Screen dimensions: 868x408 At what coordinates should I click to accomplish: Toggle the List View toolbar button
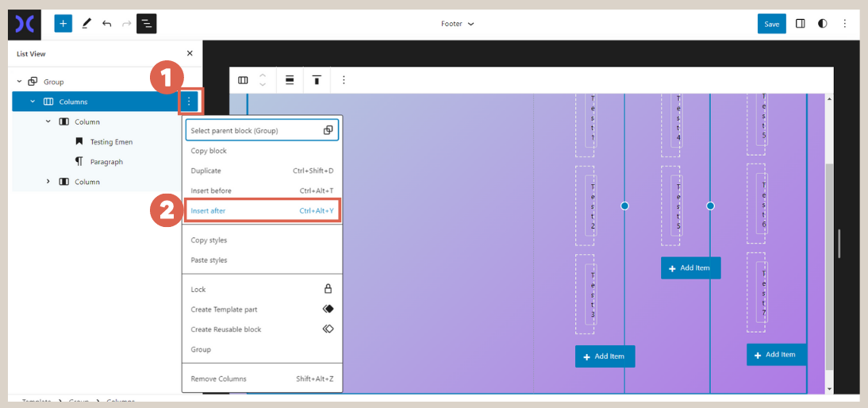[x=147, y=24]
